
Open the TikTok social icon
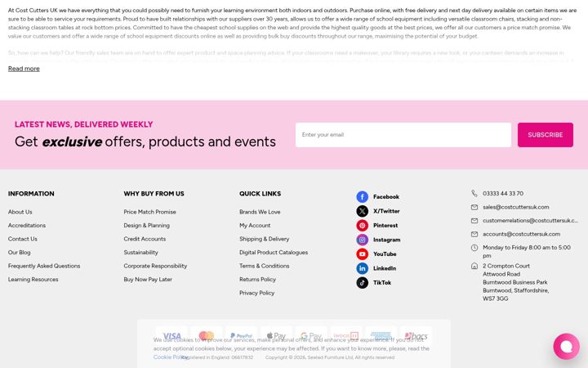(363, 282)
